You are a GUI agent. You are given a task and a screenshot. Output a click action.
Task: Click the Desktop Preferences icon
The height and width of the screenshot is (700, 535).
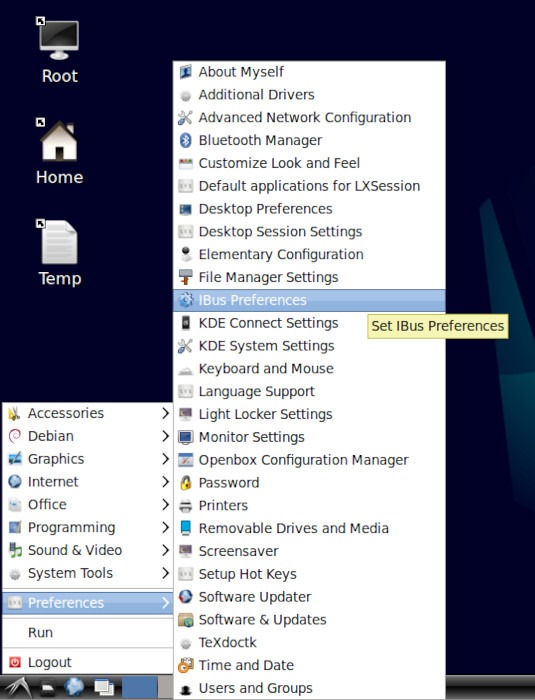point(185,209)
